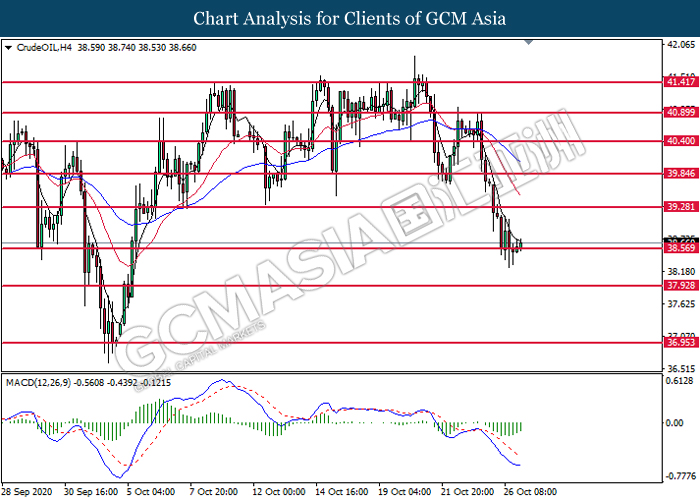
Task: Select the 37.928 support level label
Action: pos(681,286)
